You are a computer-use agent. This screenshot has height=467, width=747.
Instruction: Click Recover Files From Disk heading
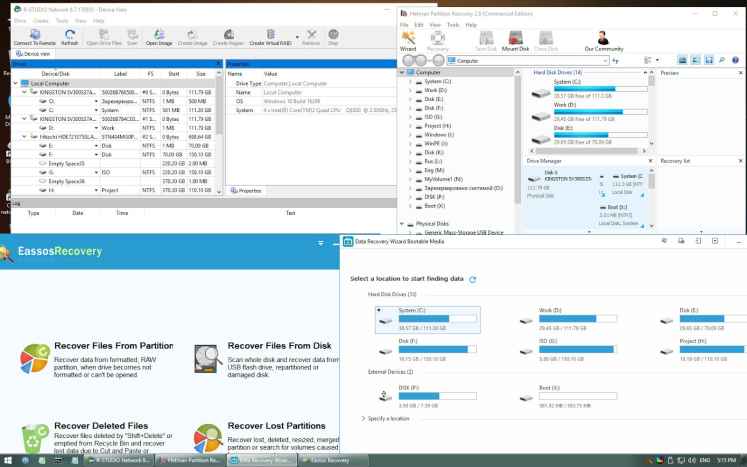click(x=279, y=345)
